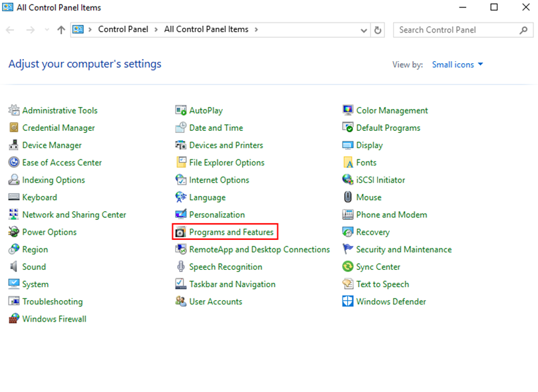Click the AutoPlay icon

(181, 110)
